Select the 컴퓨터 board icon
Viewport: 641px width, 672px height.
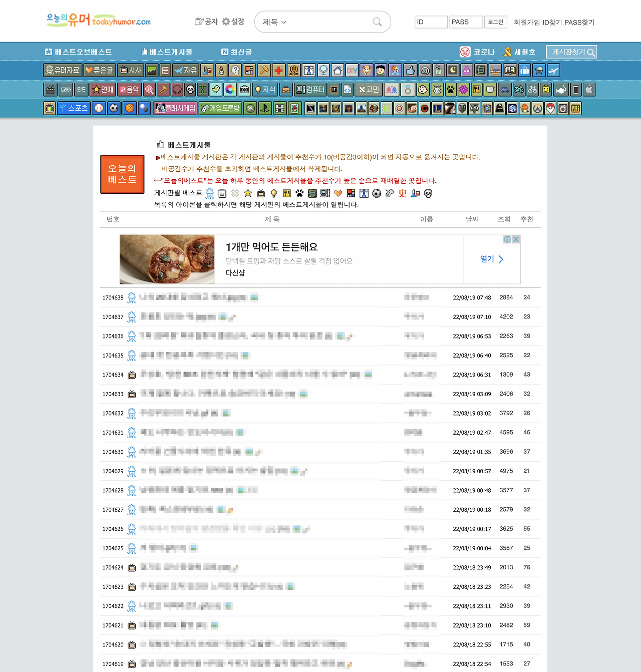[311, 90]
